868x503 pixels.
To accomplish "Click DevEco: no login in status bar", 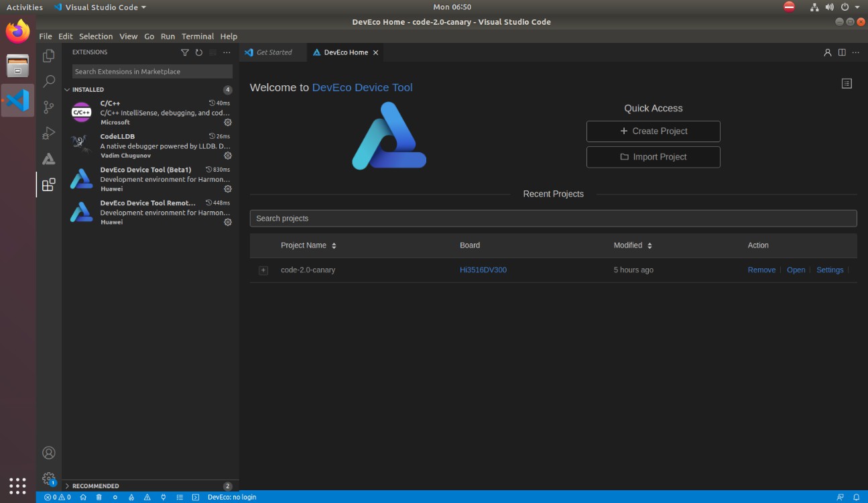I will coord(232,497).
